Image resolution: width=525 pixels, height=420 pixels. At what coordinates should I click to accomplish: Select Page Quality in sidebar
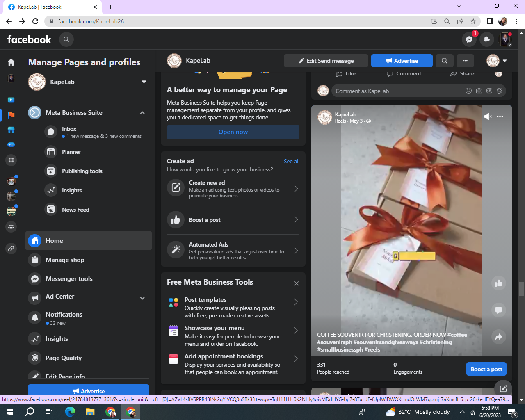pyautogui.click(x=89, y=358)
